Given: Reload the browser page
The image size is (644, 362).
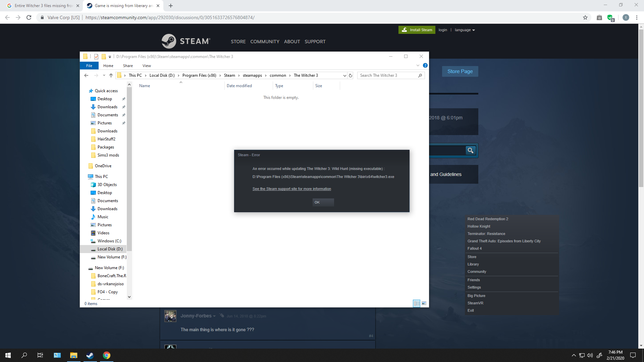Looking at the screenshot, I should pyautogui.click(x=29, y=17).
